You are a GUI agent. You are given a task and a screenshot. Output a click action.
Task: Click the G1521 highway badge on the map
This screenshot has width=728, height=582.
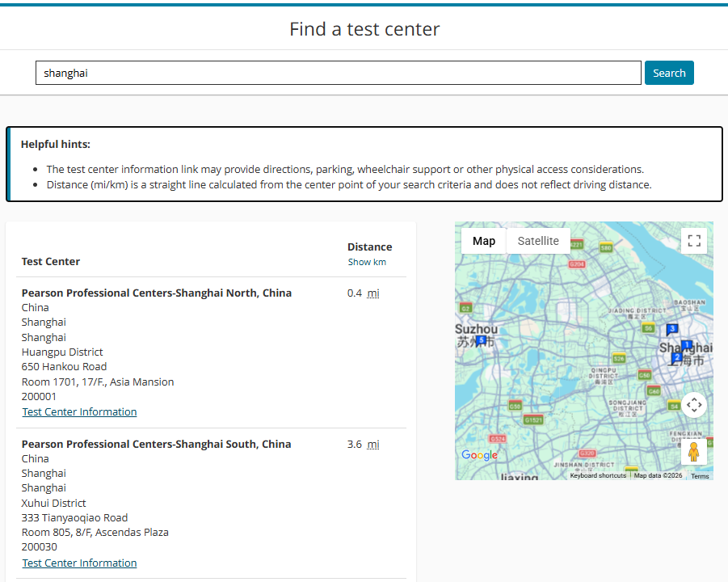(533, 420)
